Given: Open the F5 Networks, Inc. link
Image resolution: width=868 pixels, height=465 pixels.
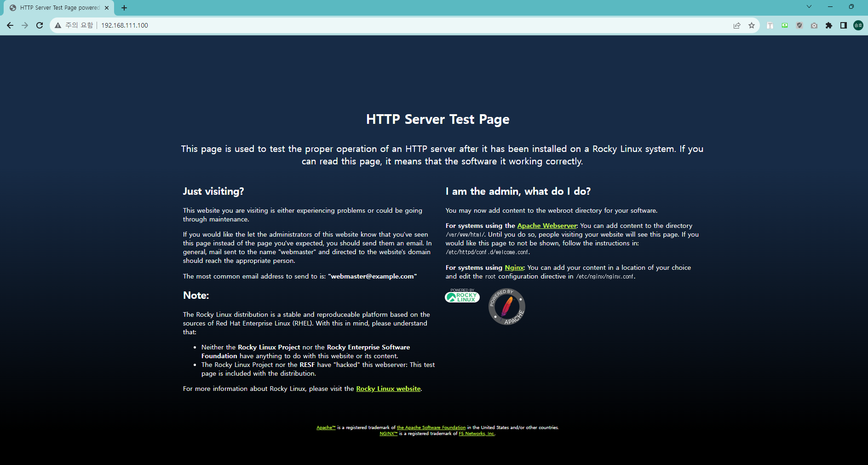Looking at the screenshot, I should click(477, 434).
